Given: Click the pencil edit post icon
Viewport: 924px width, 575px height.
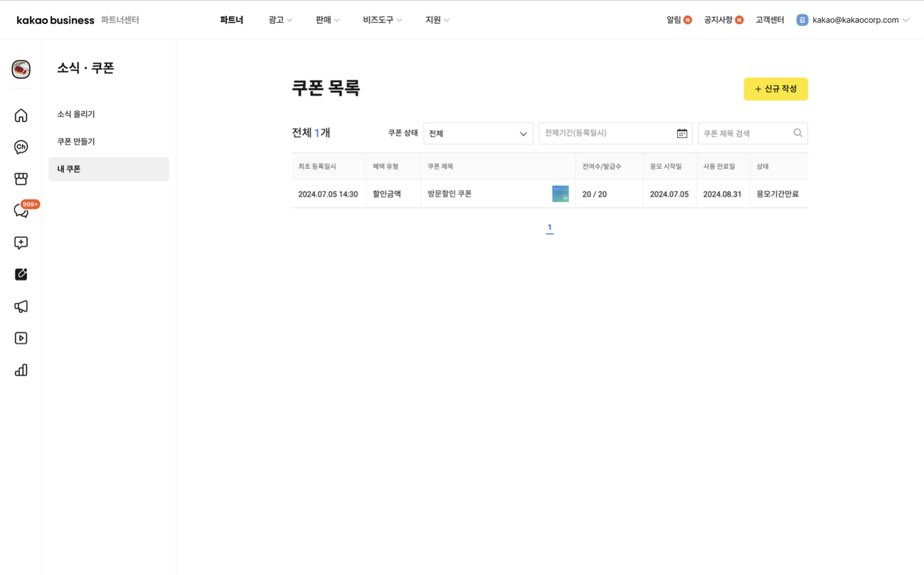Looking at the screenshot, I should [21, 274].
